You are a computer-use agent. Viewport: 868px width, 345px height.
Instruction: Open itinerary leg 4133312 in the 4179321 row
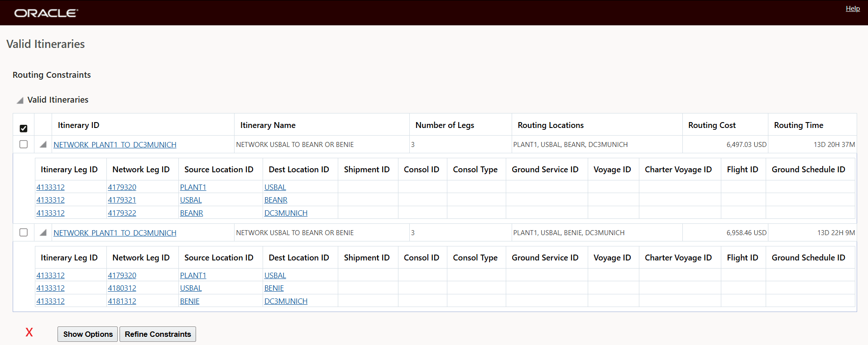[x=50, y=200]
